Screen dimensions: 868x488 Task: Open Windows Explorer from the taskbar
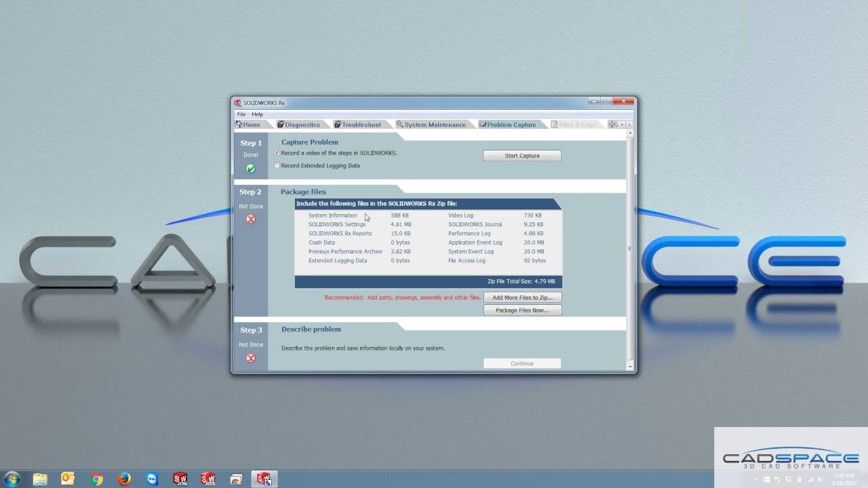point(39,479)
